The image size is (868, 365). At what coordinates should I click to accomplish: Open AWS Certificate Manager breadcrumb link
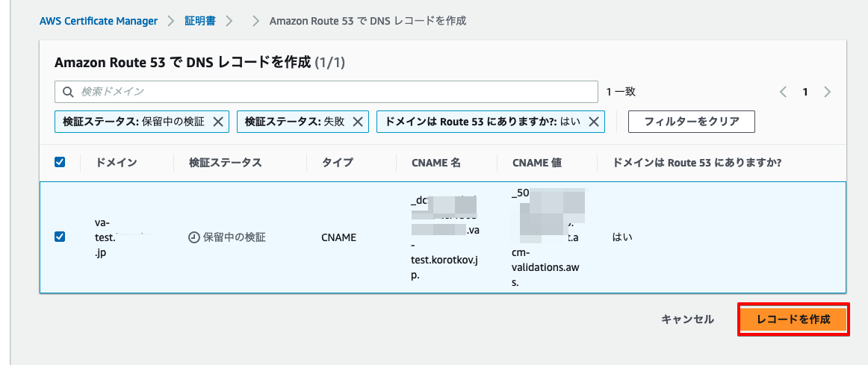coord(99,21)
